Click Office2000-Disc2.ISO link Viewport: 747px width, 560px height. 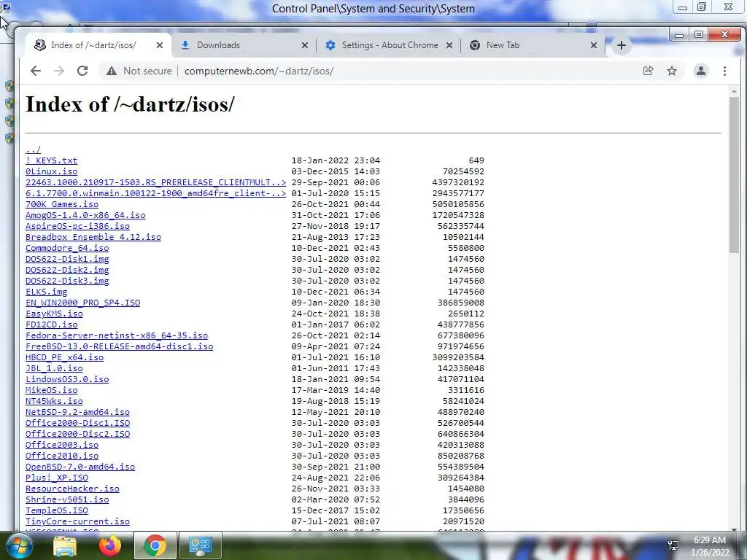coord(77,435)
